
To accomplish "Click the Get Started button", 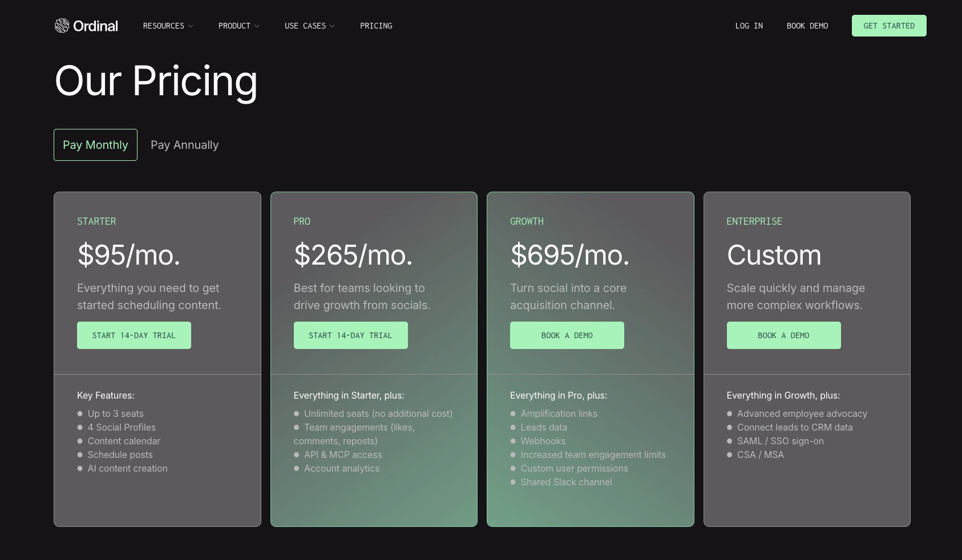I will pos(889,26).
